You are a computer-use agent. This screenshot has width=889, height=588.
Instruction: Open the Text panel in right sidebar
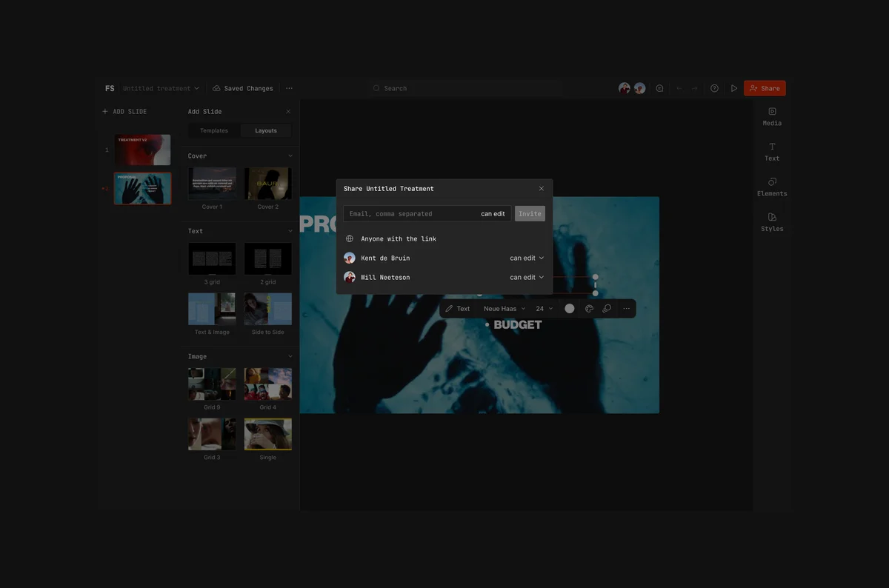pyautogui.click(x=772, y=152)
